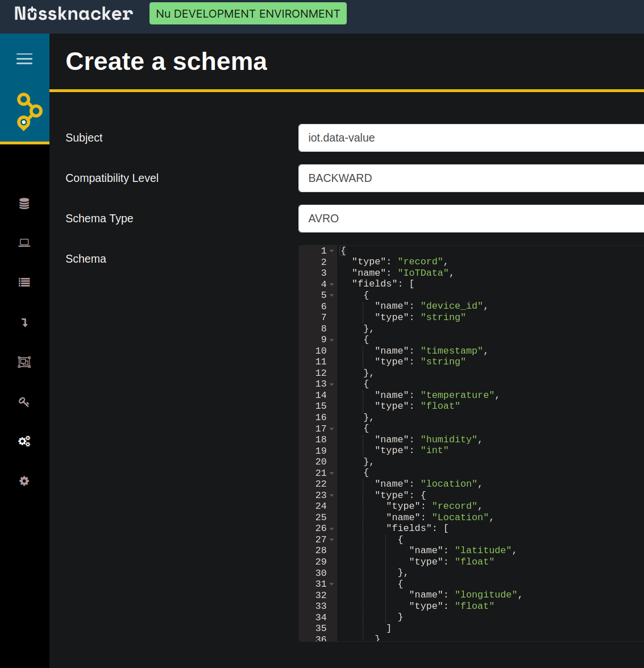Open the Compatibility Level dropdown
Viewport: 644px width, 668px height.
coord(471,178)
